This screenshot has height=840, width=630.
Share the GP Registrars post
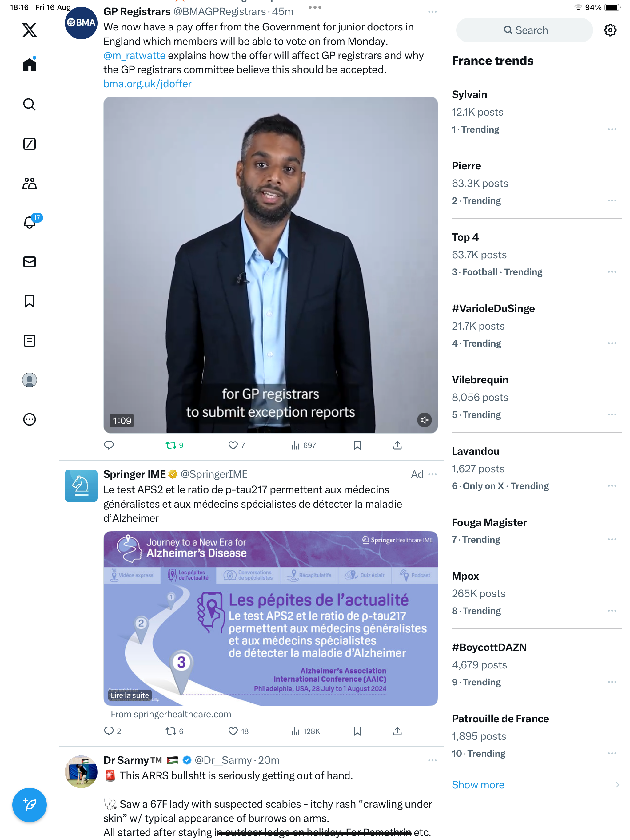(x=397, y=445)
